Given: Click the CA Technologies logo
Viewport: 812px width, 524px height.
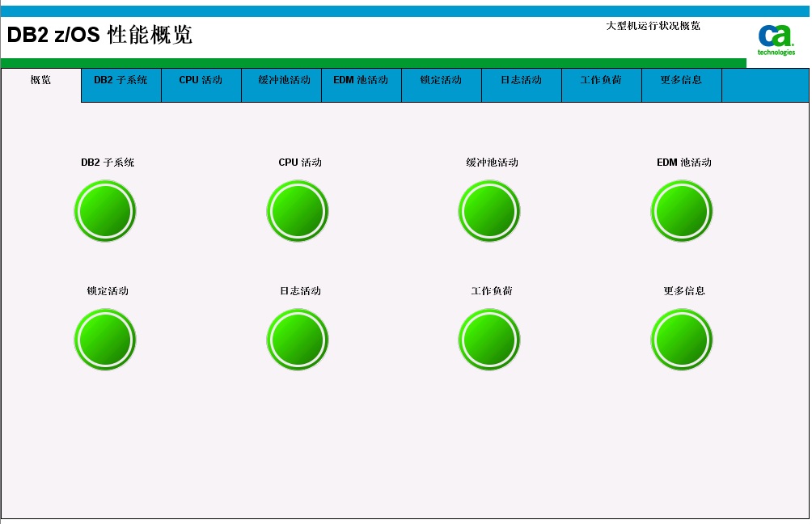Looking at the screenshot, I should 776,40.
